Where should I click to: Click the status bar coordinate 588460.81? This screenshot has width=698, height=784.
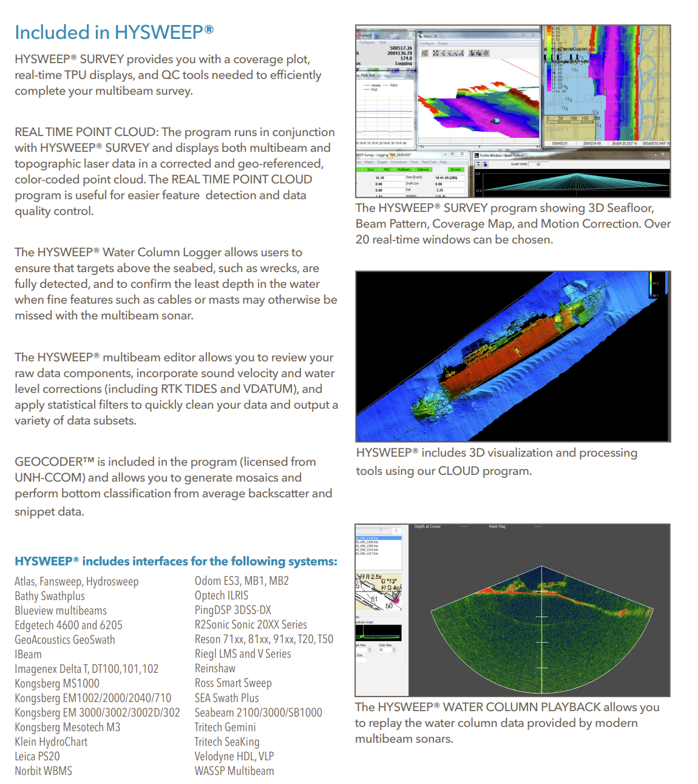(560, 143)
